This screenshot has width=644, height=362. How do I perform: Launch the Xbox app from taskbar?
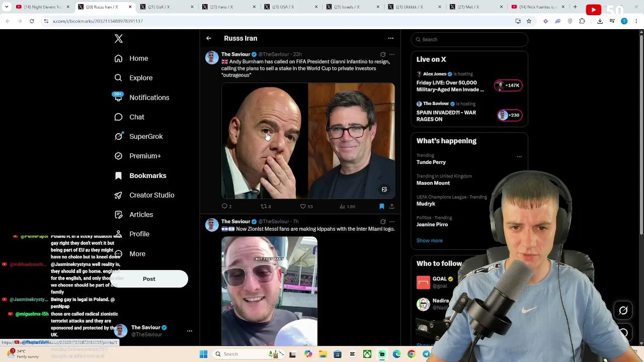coord(367,354)
